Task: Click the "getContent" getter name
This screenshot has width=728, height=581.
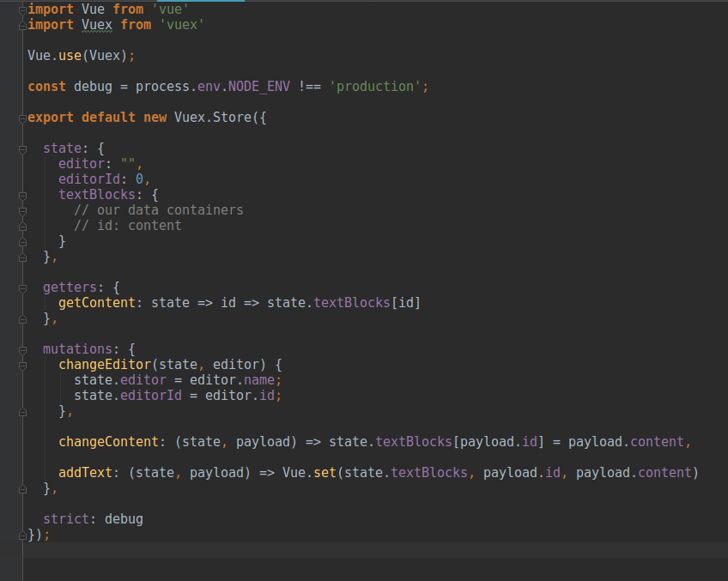Action: [97, 303]
